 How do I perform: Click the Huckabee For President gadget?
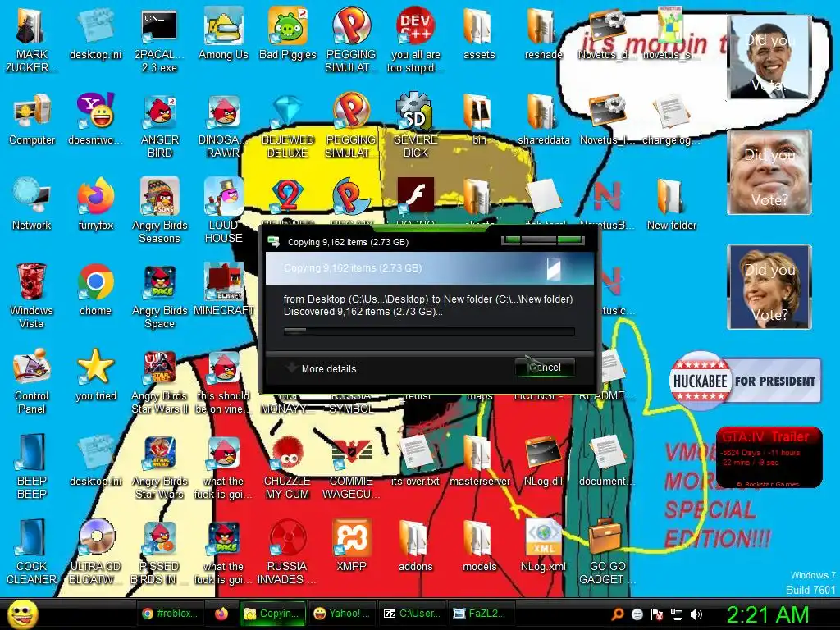click(745, 381)
